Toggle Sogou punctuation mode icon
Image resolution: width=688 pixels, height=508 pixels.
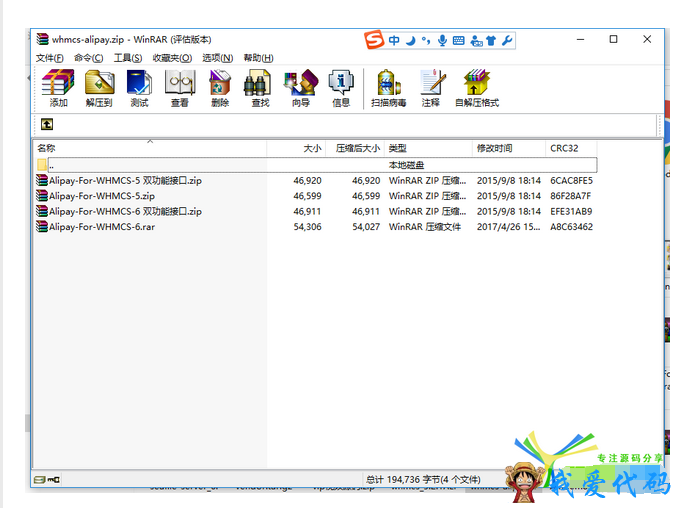(x=426, y=41)
